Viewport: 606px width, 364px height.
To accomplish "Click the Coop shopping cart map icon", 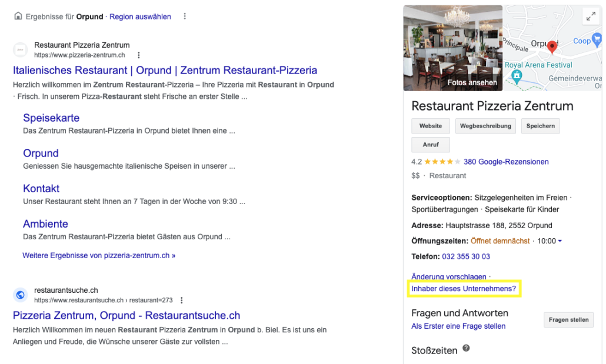I will pyautogui.click(x=597, y=39).
